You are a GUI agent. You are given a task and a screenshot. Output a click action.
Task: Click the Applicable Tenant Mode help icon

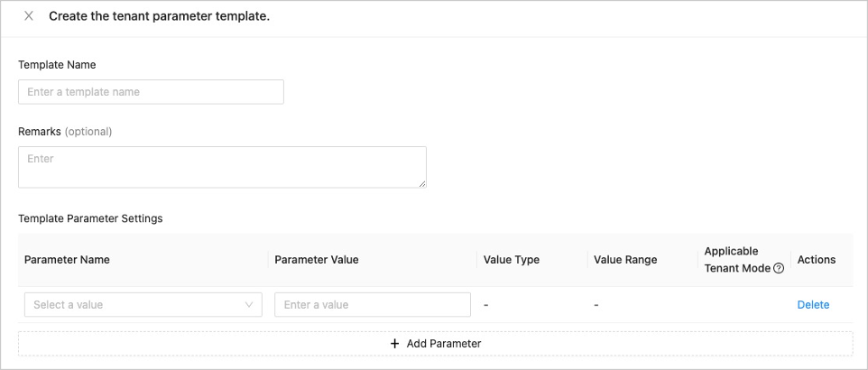[779, 268]
